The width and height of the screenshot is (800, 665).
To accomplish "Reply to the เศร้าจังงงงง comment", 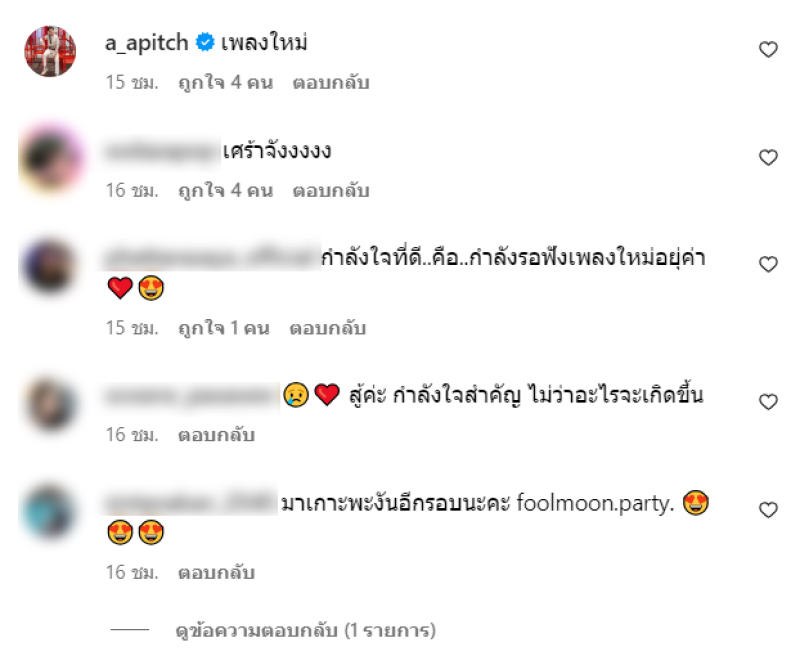I will 331,190.
